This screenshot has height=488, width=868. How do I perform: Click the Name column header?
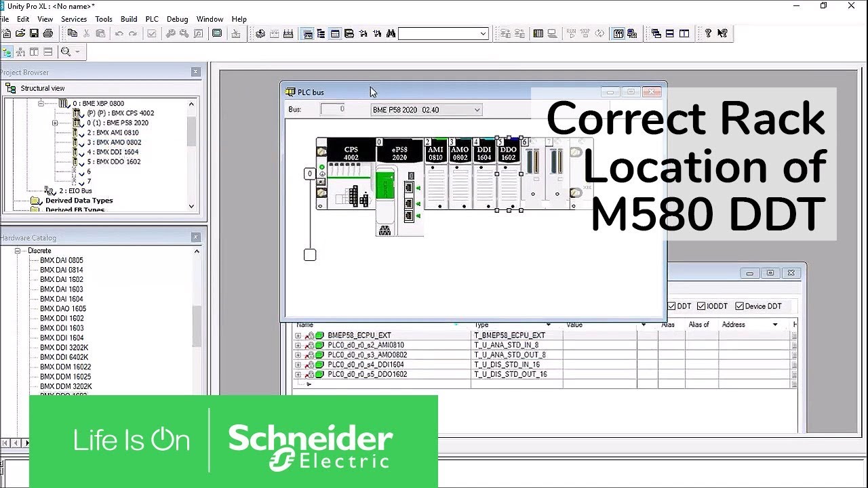click(x=305, y=325)
